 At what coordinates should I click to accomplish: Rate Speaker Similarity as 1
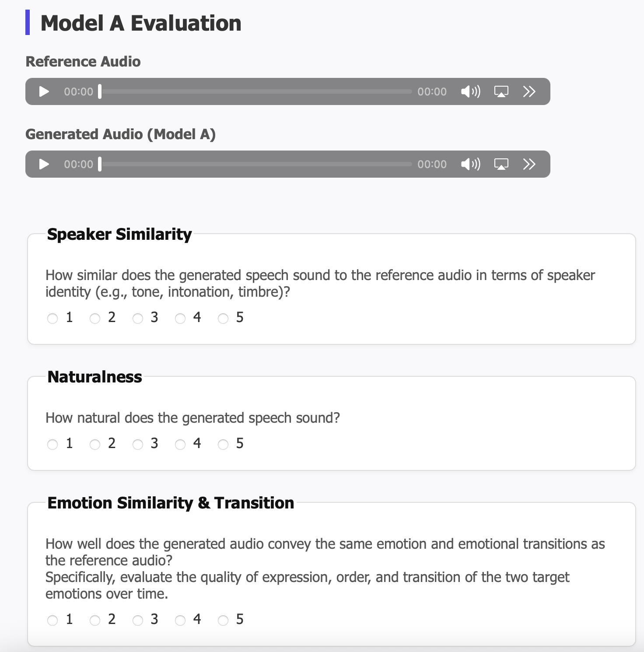click(52, 319)
